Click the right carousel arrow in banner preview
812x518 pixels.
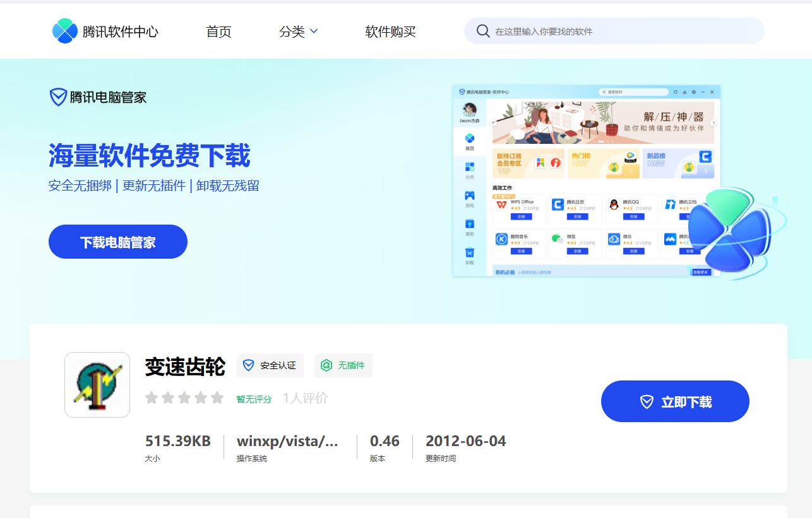coord(713,123)
